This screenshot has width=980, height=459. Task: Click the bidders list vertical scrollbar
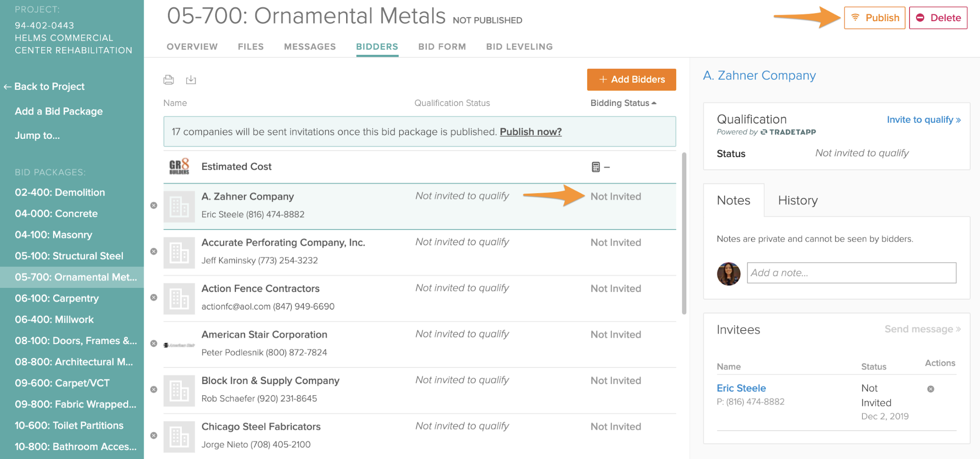tap(684, 233)
